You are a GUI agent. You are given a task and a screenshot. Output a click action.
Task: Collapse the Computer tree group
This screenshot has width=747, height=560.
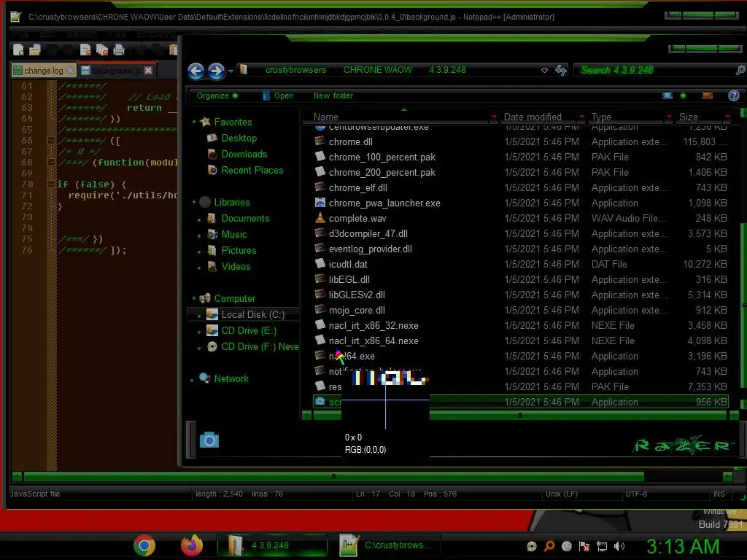pyautogui.click(x=194, y=298)
